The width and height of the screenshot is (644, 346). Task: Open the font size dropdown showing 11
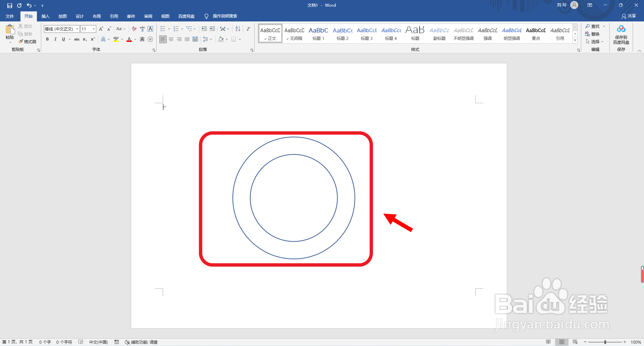pos(94,29)
